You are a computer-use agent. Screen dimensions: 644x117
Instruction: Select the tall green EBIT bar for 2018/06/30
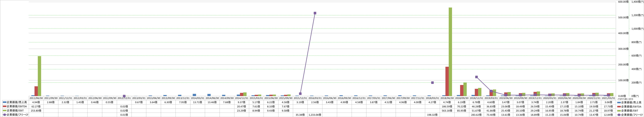[x=450, y=52]
